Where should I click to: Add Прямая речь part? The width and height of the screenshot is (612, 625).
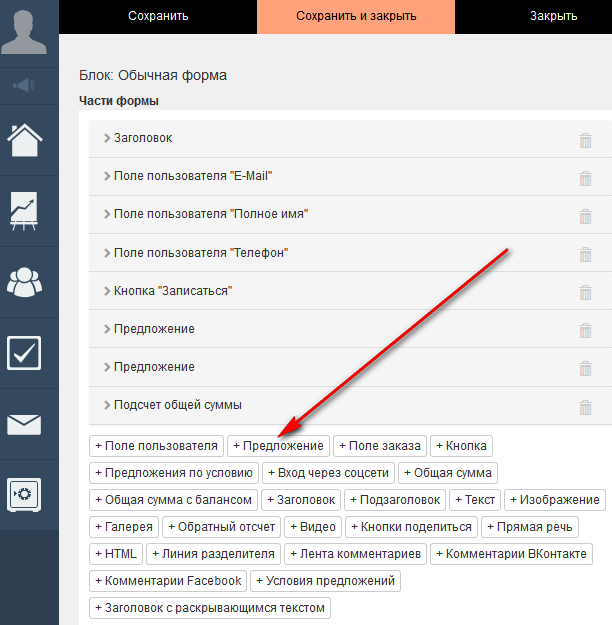coord(530,527)
